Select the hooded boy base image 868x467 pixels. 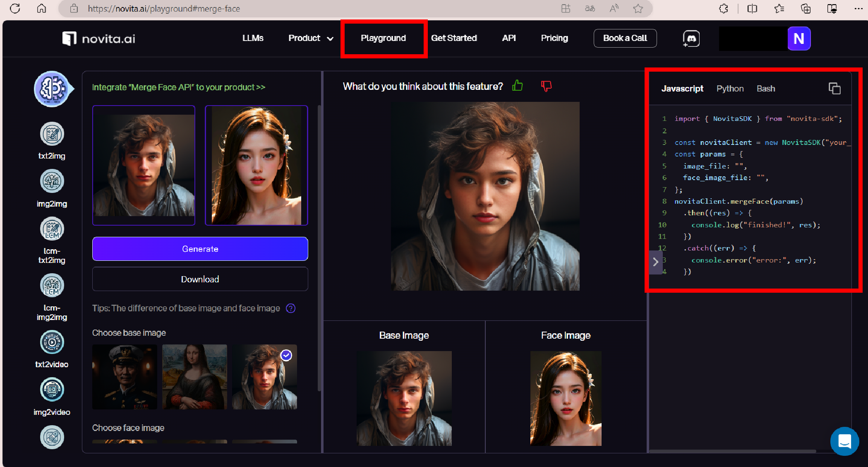pos(264,377)
